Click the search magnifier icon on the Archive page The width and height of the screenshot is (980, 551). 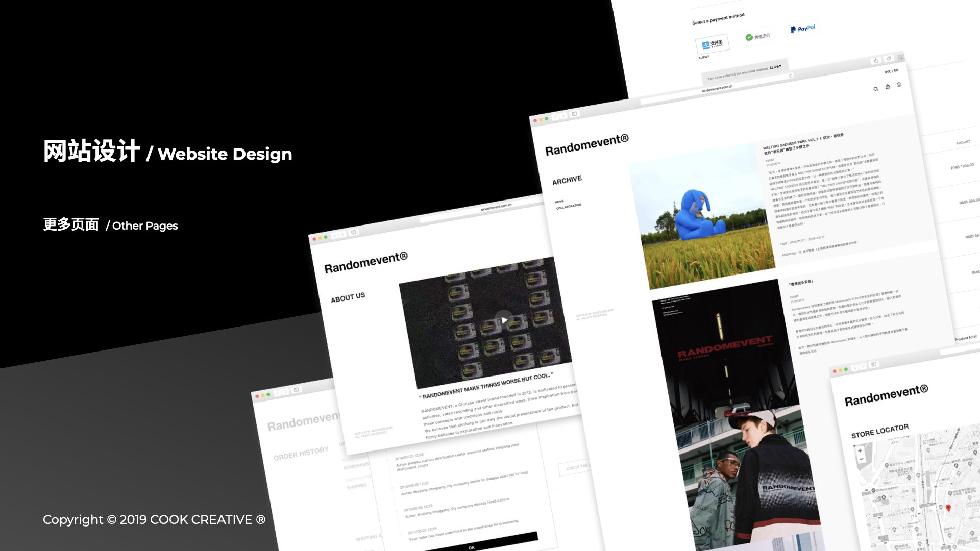(876, 89)
